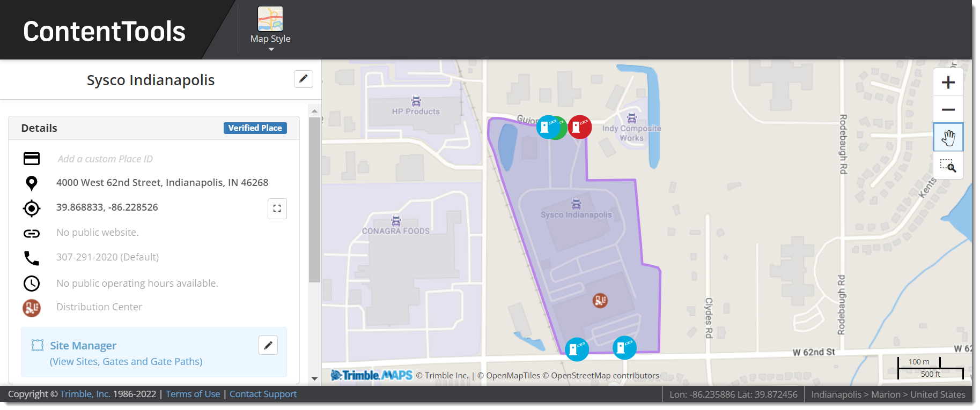
Task: Click the ContentTools logo
Action: click(x=105, y=31)
